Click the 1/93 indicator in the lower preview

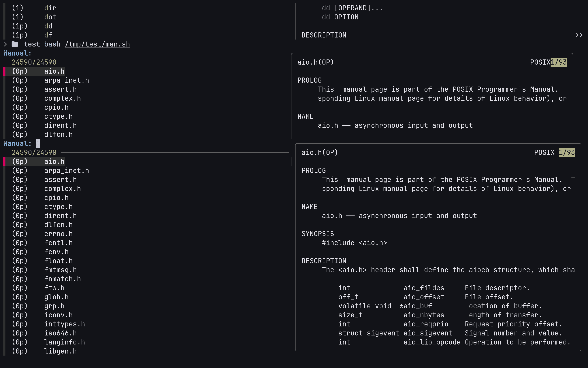click(x=567, y=152)
